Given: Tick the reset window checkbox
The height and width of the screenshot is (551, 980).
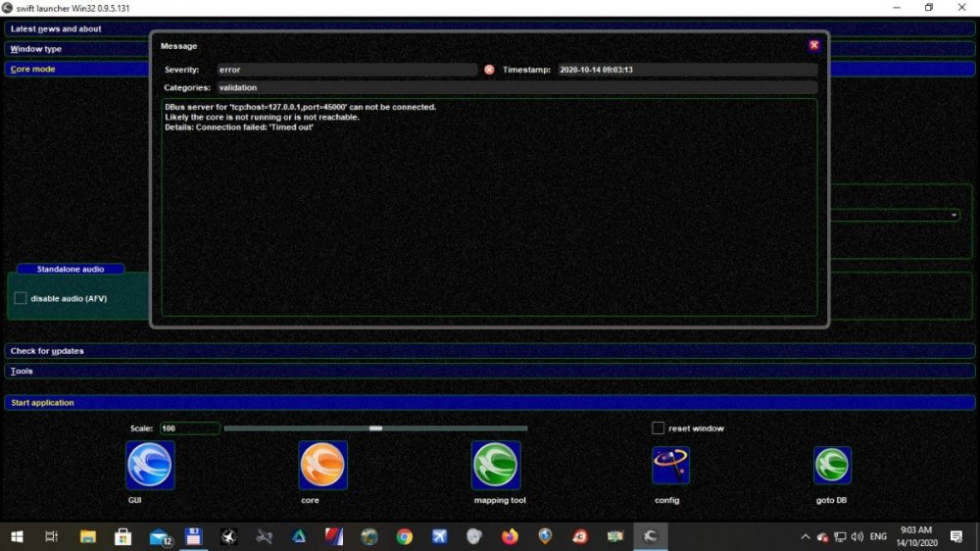Looking at the screenshot, I should (659, 428).
